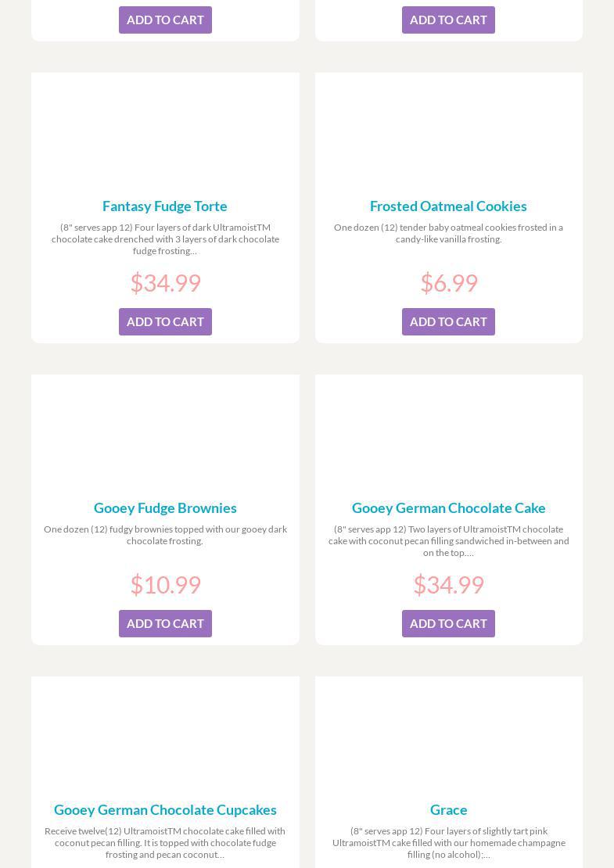Click the $6.99 price

coord(448,282)
